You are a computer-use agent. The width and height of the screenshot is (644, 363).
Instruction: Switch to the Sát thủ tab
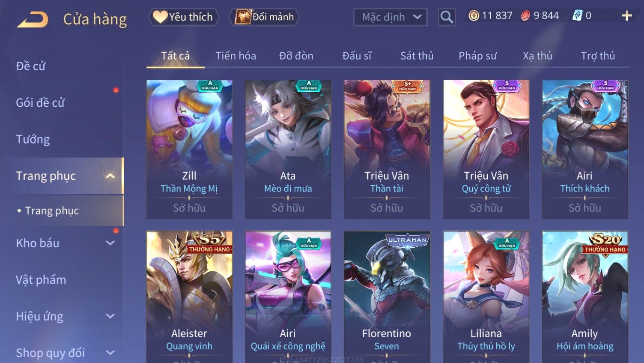click(x=417, y=56)
